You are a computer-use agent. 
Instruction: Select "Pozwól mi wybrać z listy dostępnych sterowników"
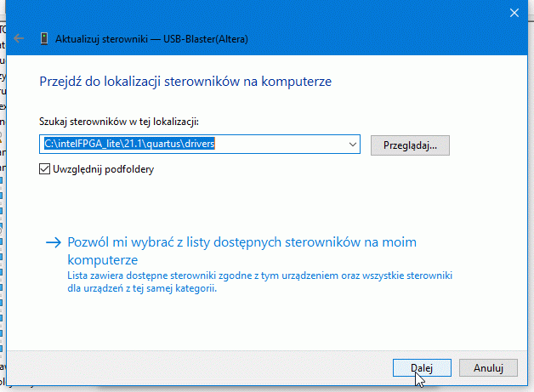coord(241,243)
